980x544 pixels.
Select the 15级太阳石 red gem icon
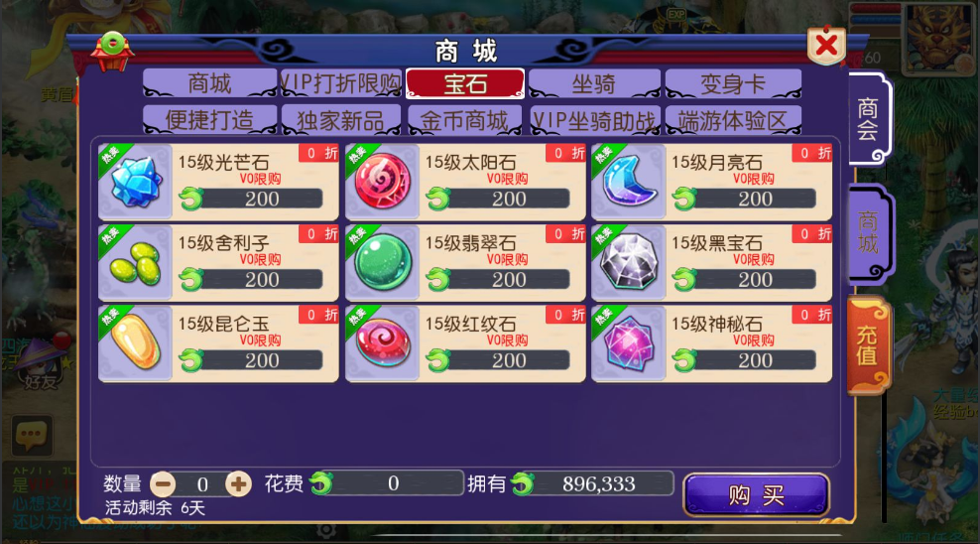[383, 182]
